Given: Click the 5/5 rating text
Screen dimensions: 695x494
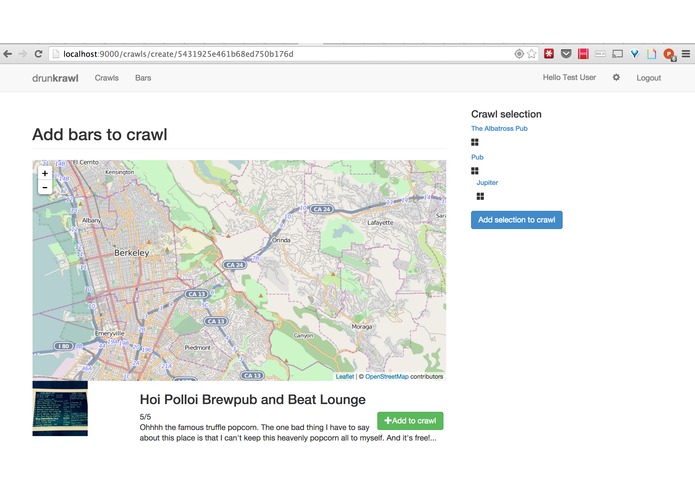Looking at the screenshot, I should click(145, 417).
